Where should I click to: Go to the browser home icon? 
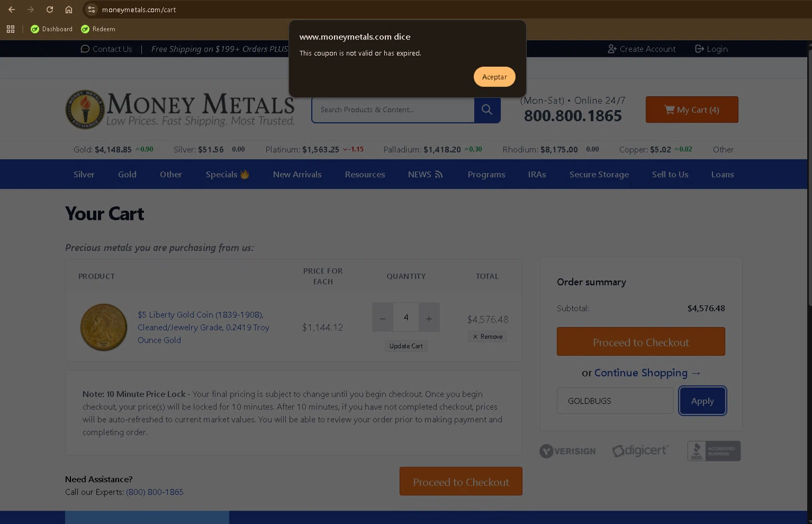coord(69,10)
